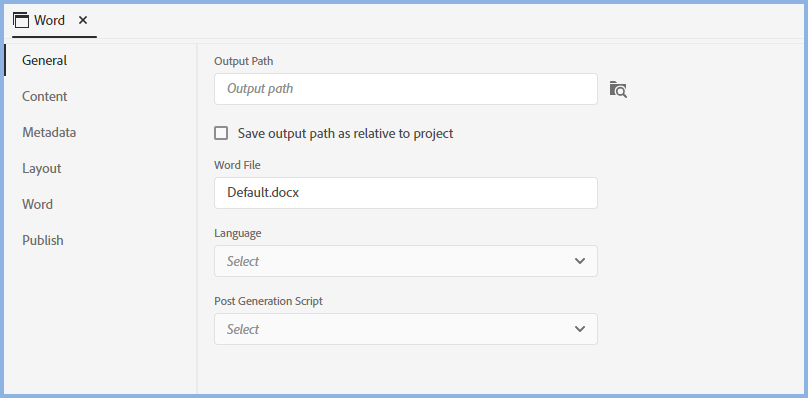Switch to the Publish settings tab

tap(43, 240)
